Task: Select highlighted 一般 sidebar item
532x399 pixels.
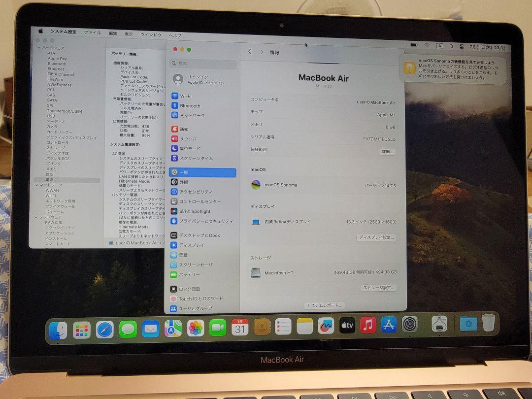Action: (x=202, y=172)
